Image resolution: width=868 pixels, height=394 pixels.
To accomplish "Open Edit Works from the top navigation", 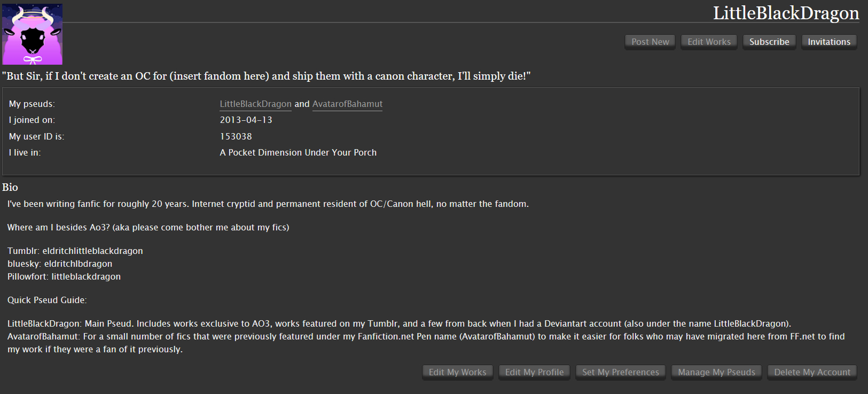I will pyautogui.click(x=709, y=42).
